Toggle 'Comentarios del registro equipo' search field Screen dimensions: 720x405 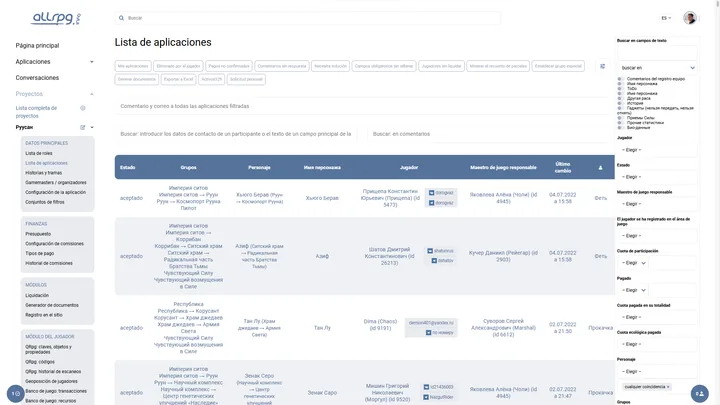pyautogui.click(x=619, y=79)
